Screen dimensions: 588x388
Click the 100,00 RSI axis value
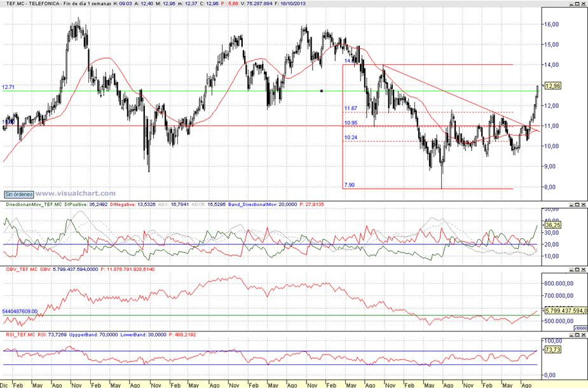553,341
